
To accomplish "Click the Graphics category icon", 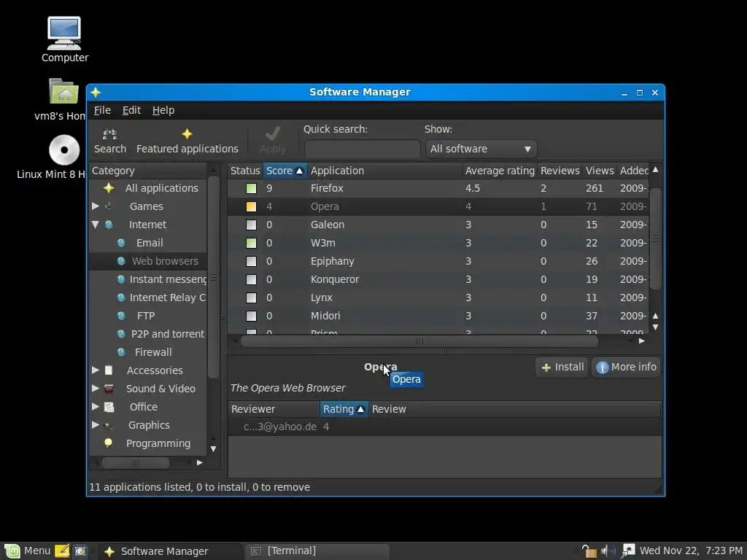I will click(109, 425).
